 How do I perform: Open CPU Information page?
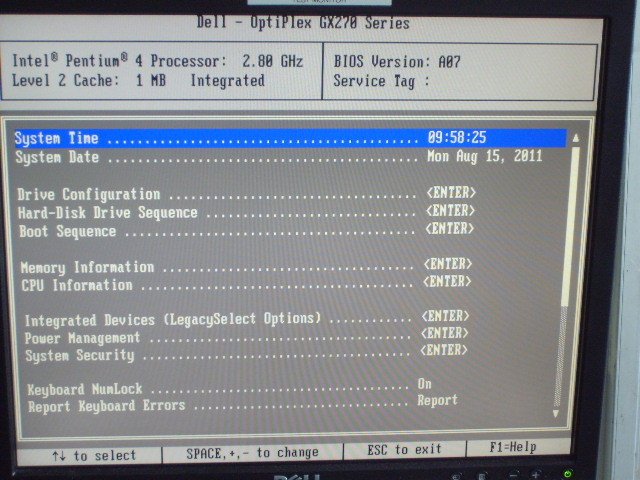[x=78, y=285]
